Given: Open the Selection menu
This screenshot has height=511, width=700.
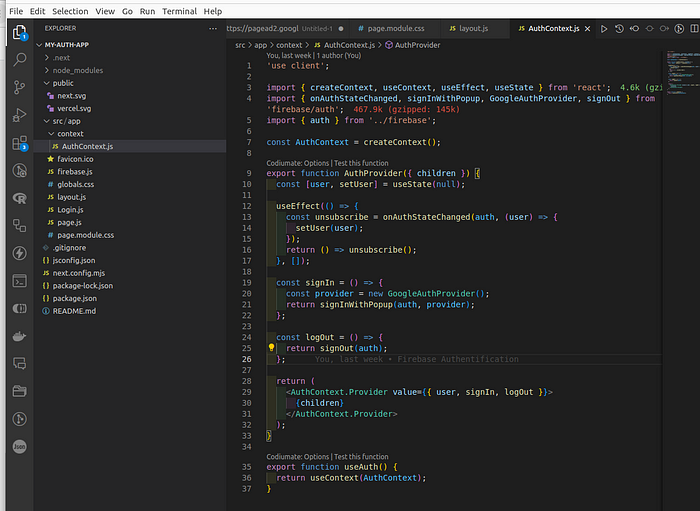Looking at the screenshot, I should click(70, 11).
